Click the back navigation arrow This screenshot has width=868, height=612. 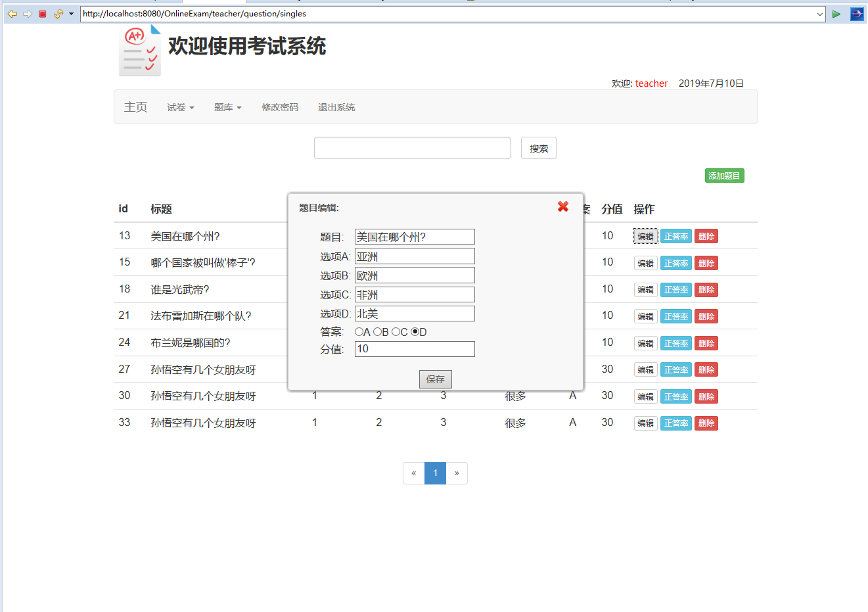pyautogui.click(x=12, y=13)
